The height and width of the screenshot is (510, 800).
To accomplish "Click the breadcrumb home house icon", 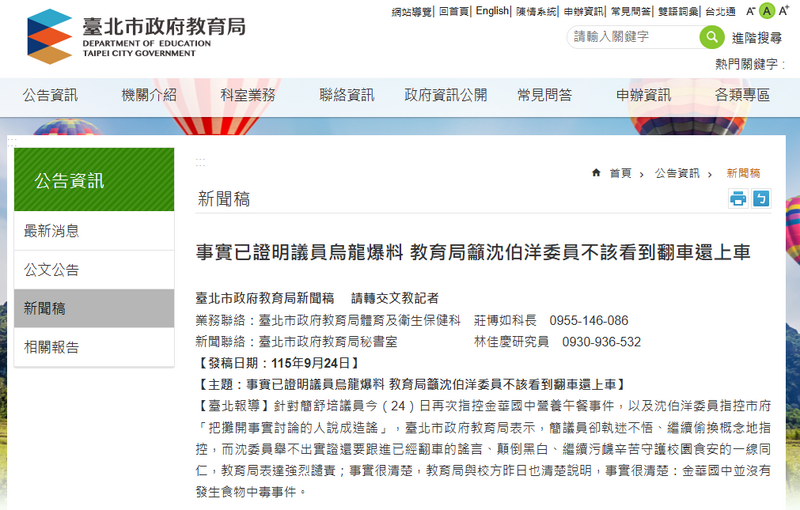I will pyautogui.click(x=596, y=173).
